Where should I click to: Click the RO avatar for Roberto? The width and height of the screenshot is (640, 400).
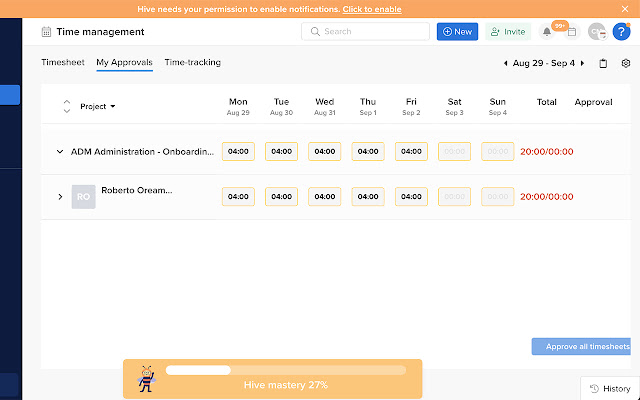pyautogui.click(x=84, y=197)
